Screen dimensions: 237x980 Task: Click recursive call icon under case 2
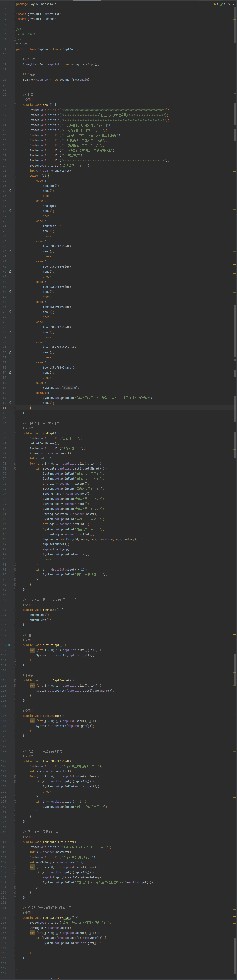pos(10,211)
